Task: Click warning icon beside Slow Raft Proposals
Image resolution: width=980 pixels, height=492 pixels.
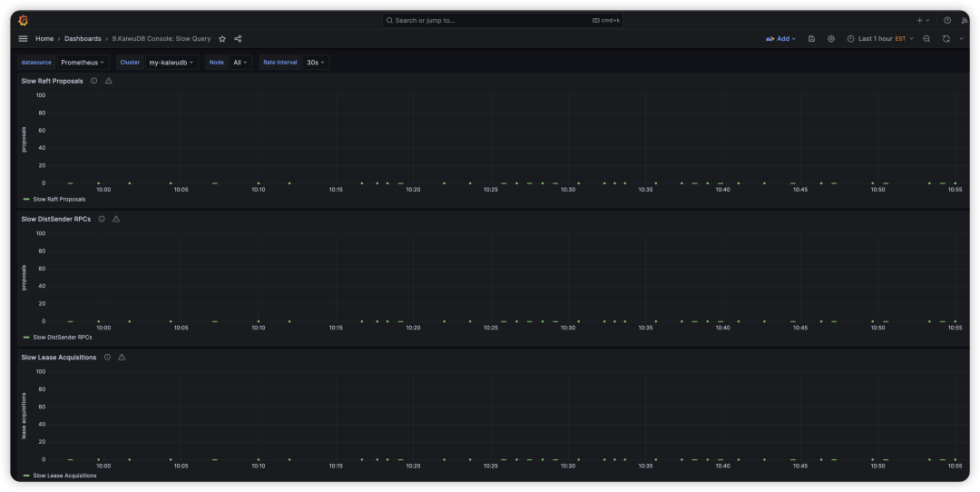Action: 109,81
